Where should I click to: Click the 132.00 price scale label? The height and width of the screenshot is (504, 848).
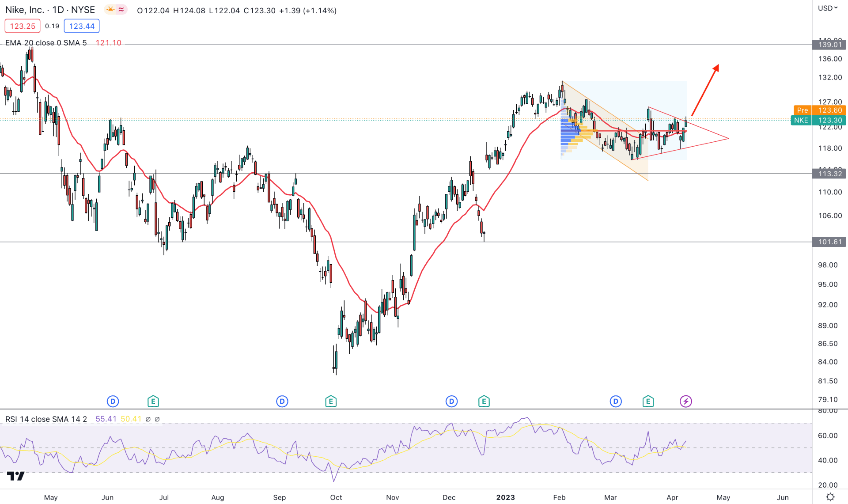click(x=830, y=77)
